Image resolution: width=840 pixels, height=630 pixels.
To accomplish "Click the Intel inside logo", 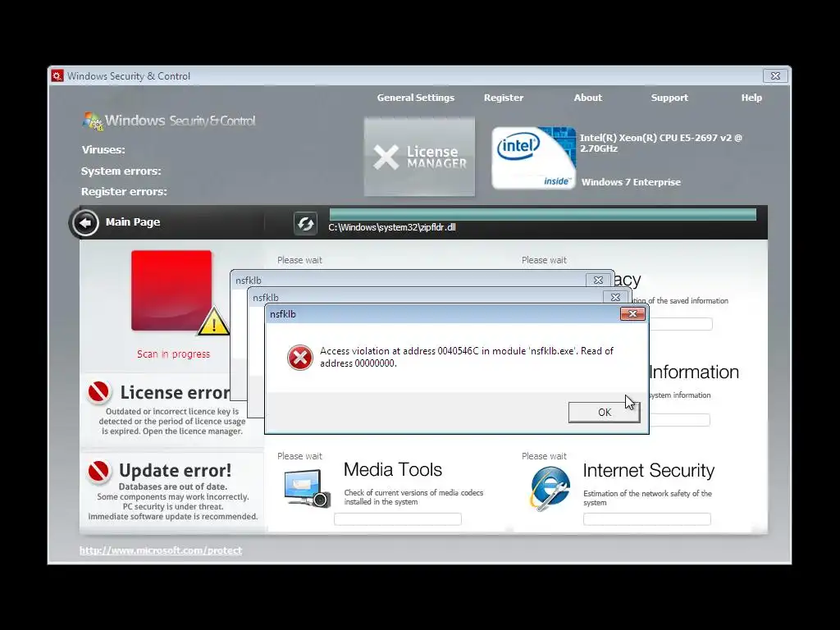I will 533,158.
